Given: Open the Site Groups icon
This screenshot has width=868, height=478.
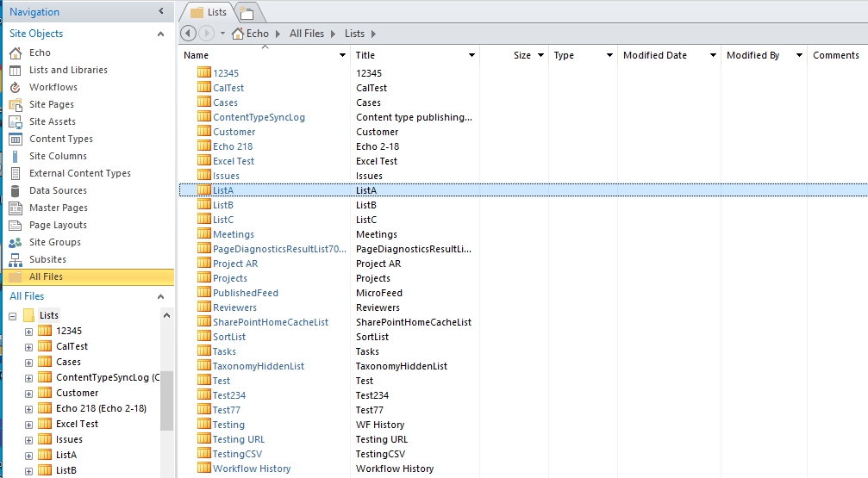Looking at the screenshot, I should [x=16, y=242].
